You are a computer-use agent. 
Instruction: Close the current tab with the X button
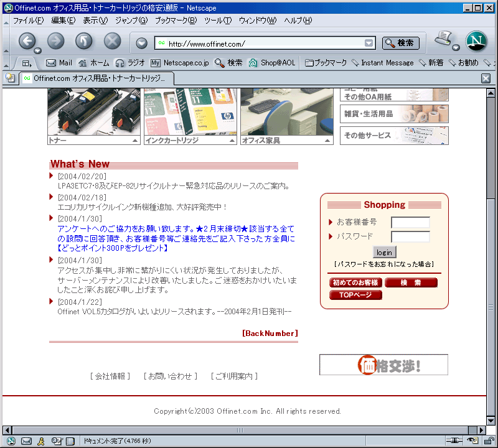click(486, 78)
